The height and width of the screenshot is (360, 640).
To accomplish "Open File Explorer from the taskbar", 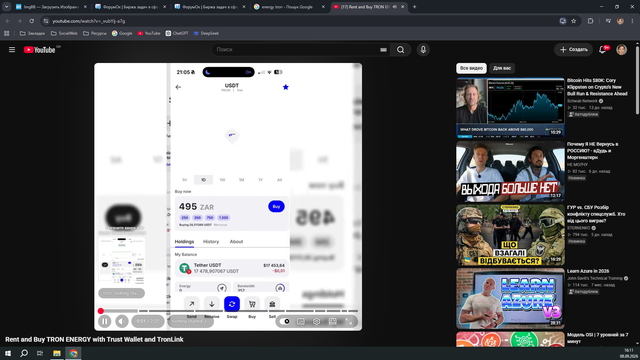I will point(57,353).
